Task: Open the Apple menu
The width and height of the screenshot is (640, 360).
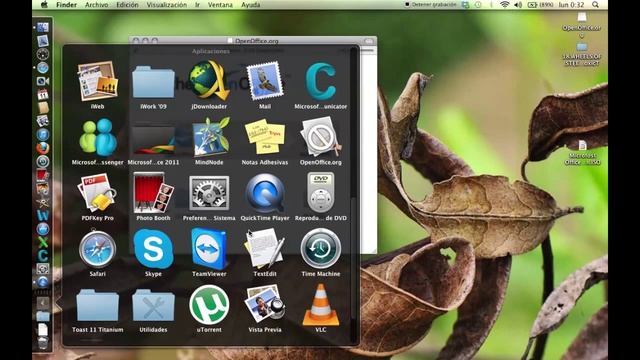Action: coord(44,4)
